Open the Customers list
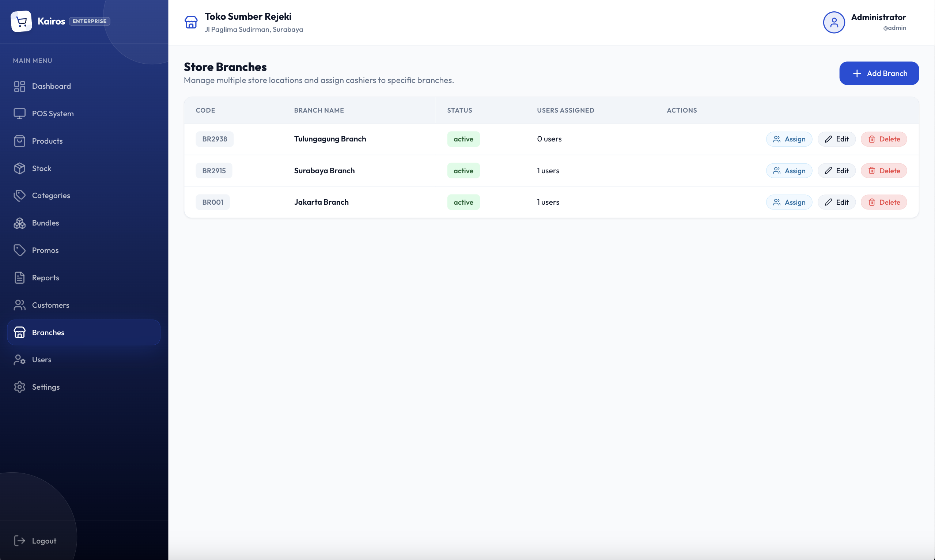 coord(84,305)
